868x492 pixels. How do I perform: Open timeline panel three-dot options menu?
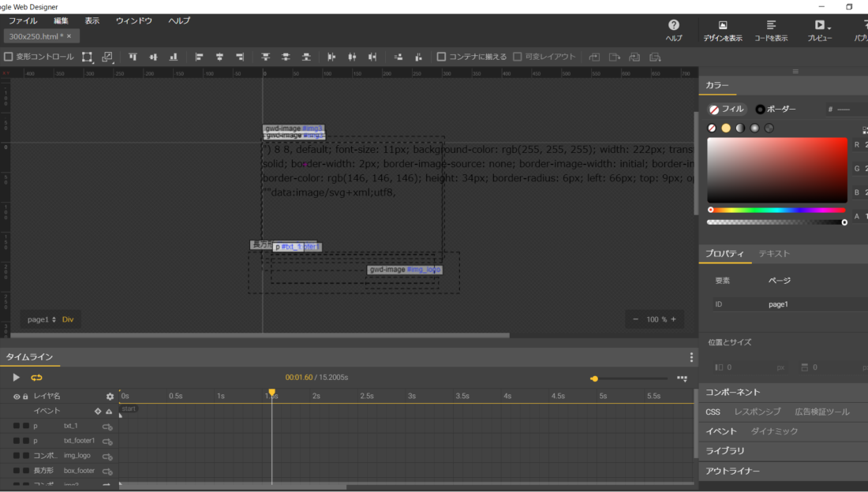691,357
